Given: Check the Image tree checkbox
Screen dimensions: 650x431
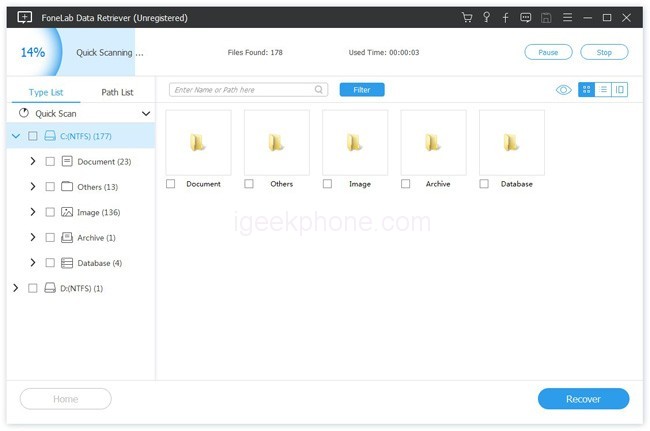Looking at the screenshot, I should tap(50, 212).
